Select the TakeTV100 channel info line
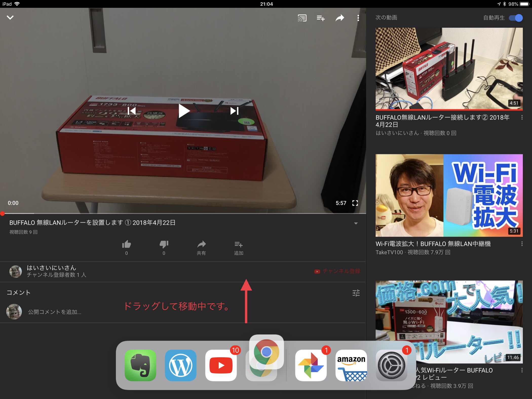Viewport: 532px width, 399px height. click(413, 252)
